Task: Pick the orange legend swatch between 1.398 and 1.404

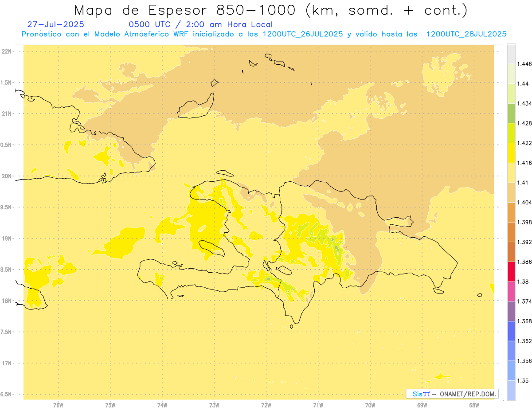Action: click(x=511, y=212)
